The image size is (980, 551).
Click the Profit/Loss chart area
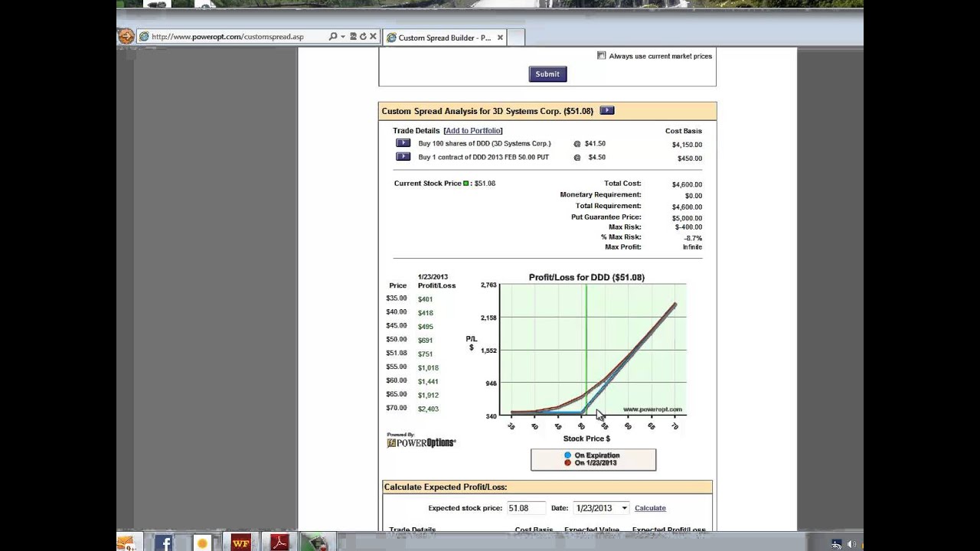click(593, 350)
